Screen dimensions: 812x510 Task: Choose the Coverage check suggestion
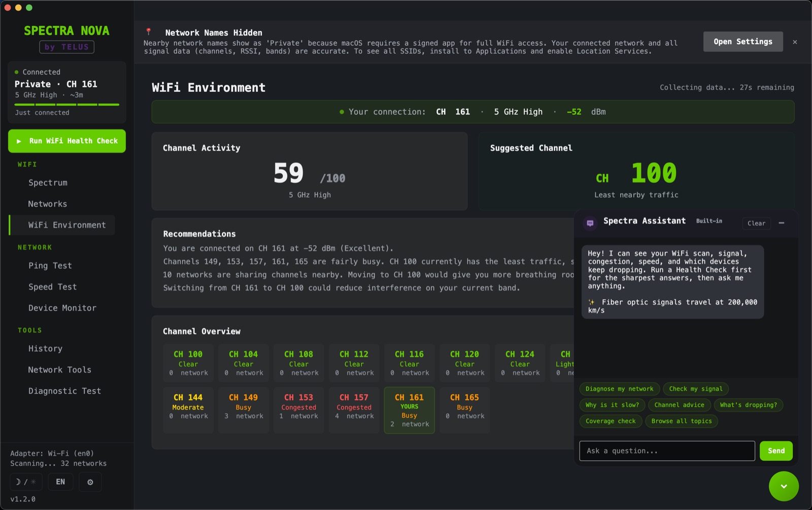(611, 421)
